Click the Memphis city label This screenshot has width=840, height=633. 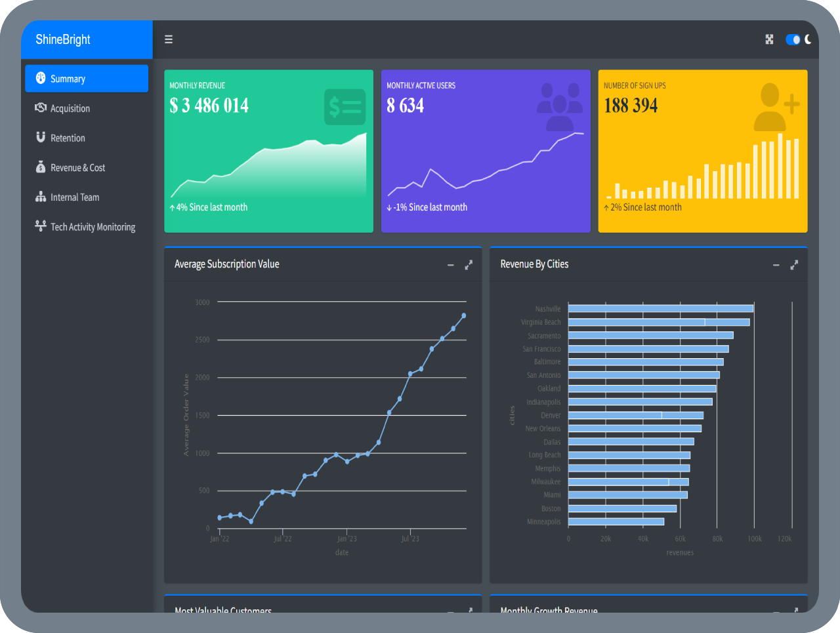point(547,468)
